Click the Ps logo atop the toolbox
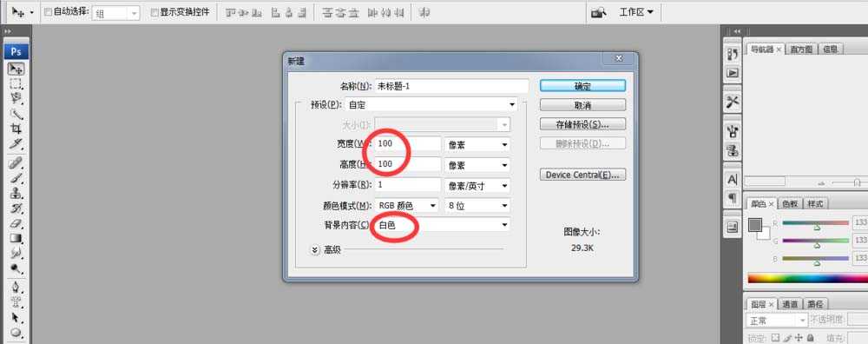 16,51
